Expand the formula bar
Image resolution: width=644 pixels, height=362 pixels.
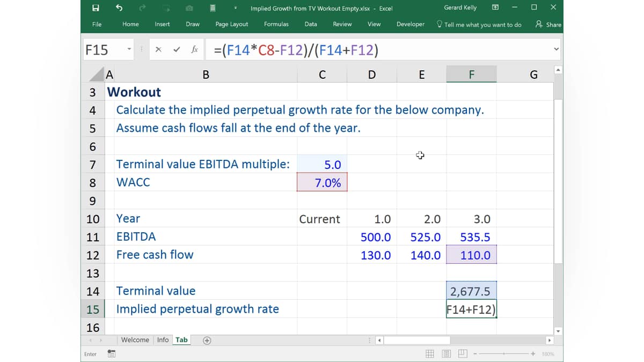[556, 50]
